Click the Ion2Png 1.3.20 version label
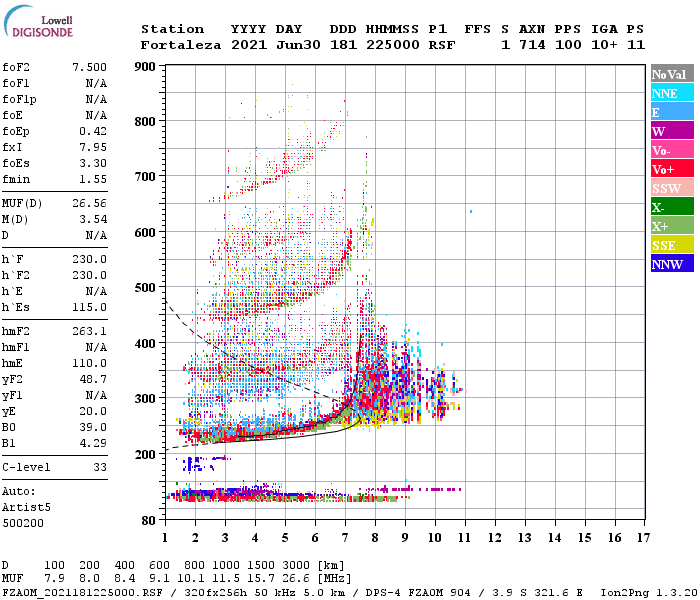The width and height of the screenshot is (700, 600). pos(649,593)
